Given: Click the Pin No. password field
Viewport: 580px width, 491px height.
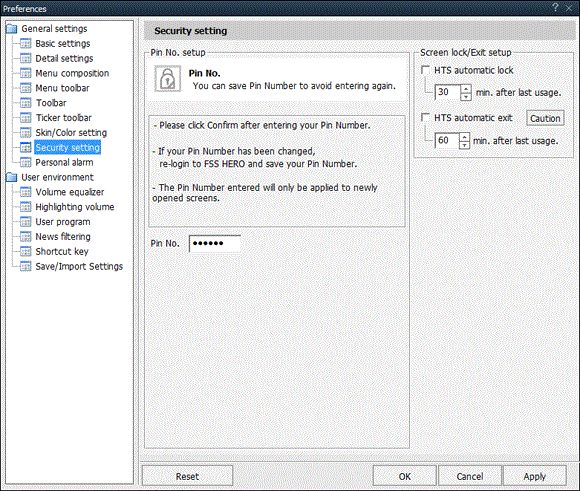Looking at the screenshot, I should [215, 243].
